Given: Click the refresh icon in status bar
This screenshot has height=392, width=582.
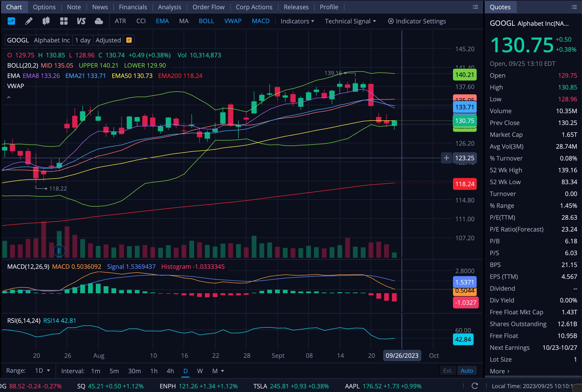Looking at the screenshot, I should pyautogui.click(x=475, y=386).
